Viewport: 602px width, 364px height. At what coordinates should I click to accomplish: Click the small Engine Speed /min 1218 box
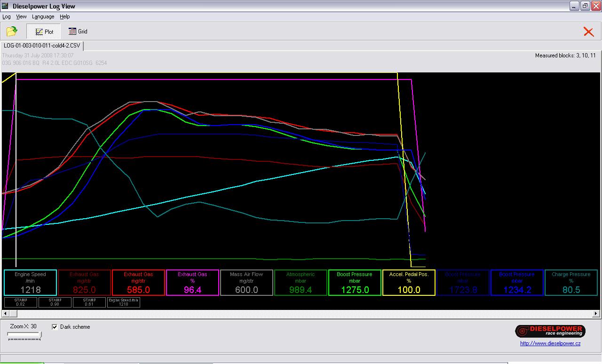point(124,302)
